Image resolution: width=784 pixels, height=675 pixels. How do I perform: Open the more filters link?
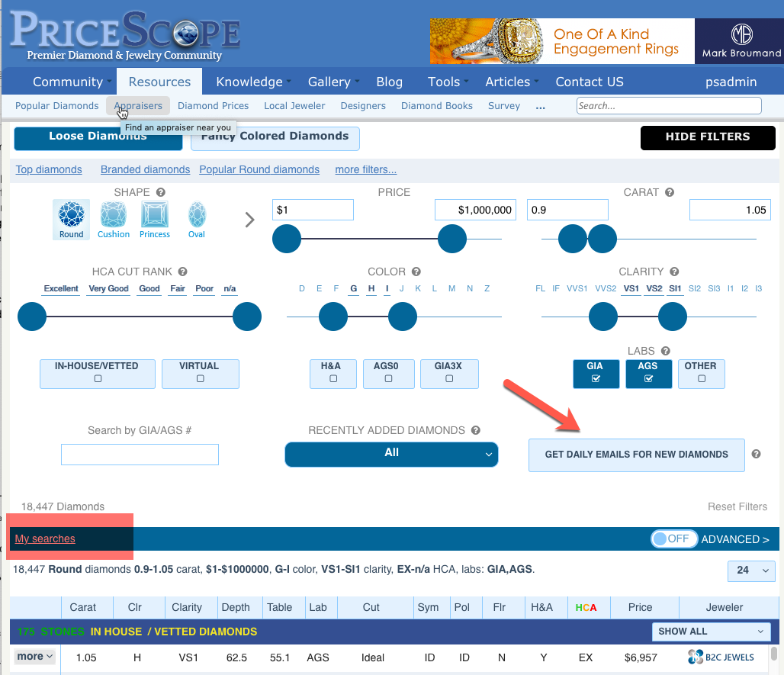pyautogui.click(x=365, y=169)
